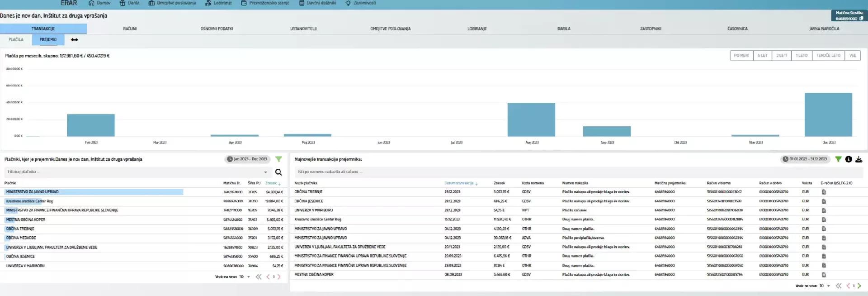Toggle the 5 LET chart range
Screen dimensions: 868x296
coord(763,56)
